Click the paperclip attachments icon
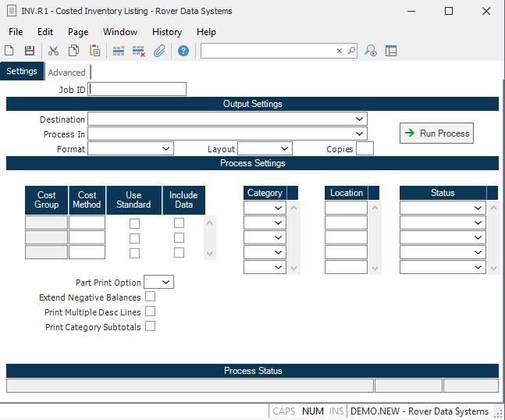The height and width of the screenshot is (420, 505). [x=159, y=51]
